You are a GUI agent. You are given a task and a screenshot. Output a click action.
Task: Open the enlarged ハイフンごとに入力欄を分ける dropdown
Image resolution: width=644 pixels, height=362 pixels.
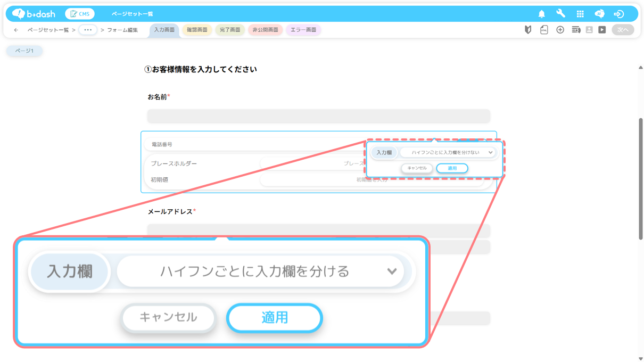tap(261, 271)
